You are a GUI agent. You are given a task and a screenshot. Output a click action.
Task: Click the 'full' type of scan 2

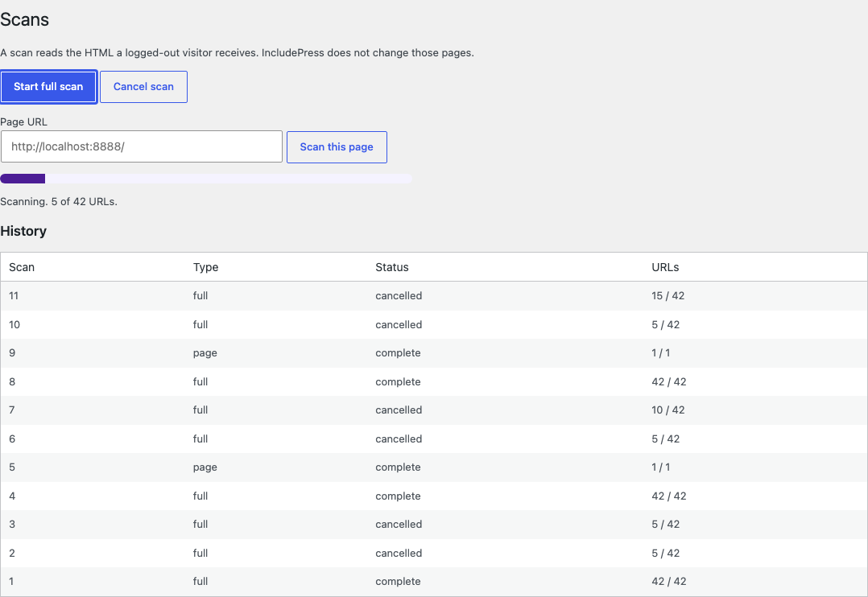pos(200,553)
